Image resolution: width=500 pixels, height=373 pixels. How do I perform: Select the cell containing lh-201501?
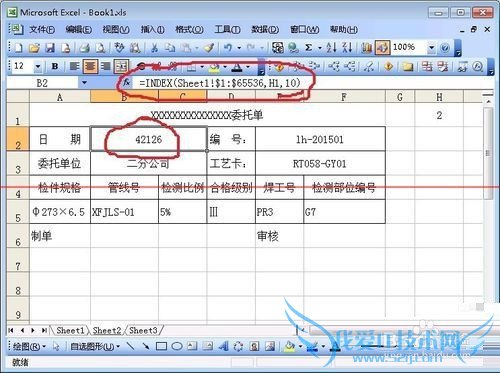[x=320, y=139]
